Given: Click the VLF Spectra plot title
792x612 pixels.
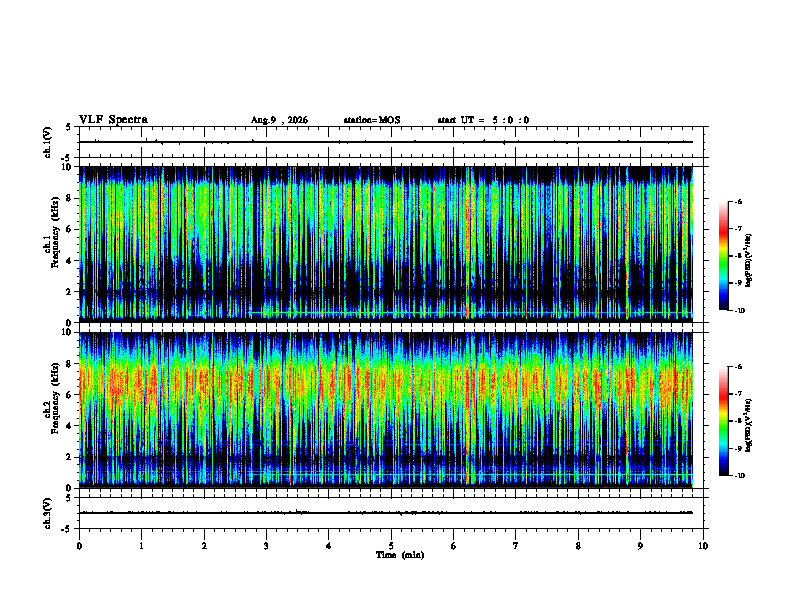Looking at the screenshot, I should click(x=113, y=120).
